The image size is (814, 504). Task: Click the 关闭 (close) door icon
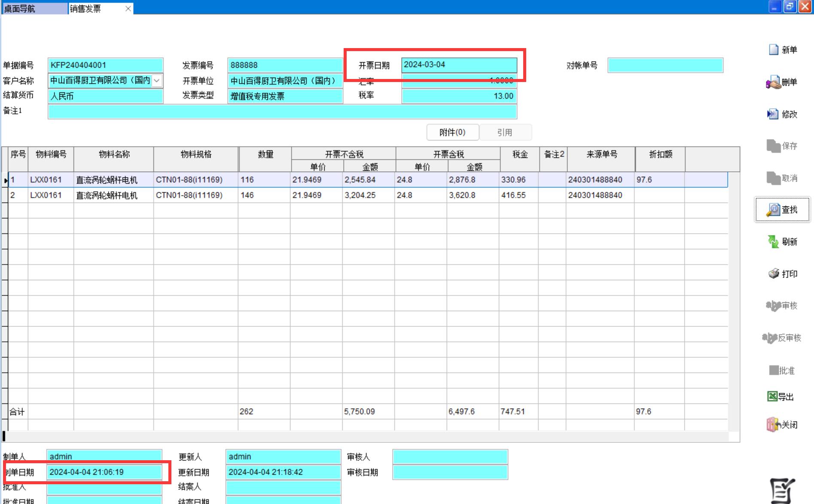(773, 425)
